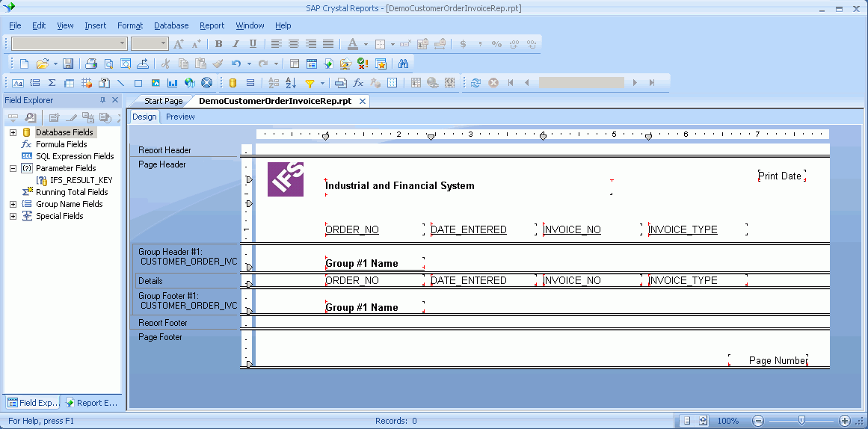Open the Report menu
868x429 pixels.
point(212,25)
